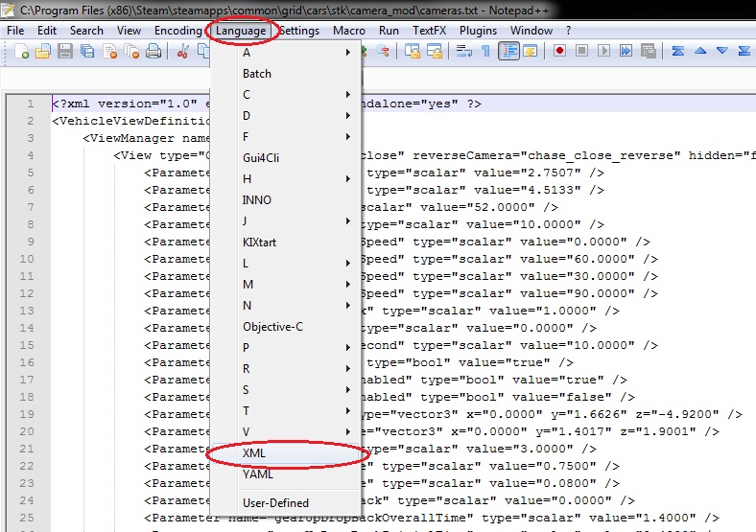Choose YAML from the Language menu
Screen dimensions: 756x532
click(x=287, y=474)
